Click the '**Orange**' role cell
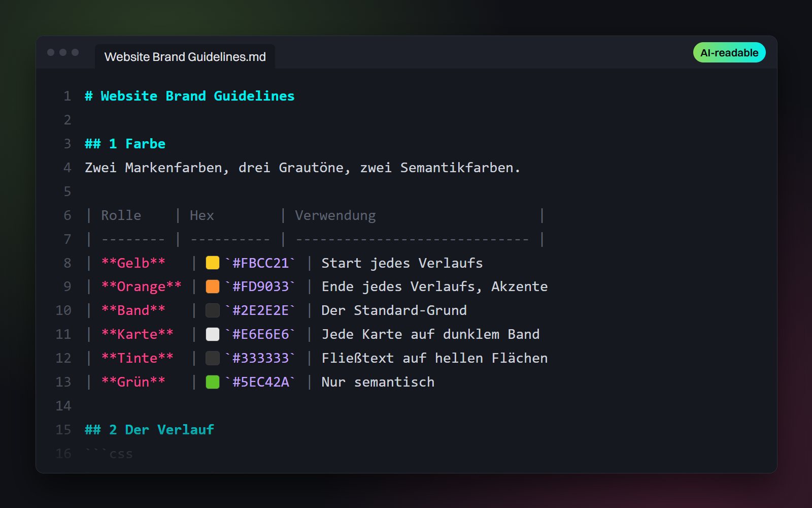This screenshot has width=812, height=508. tap(141, 287)
